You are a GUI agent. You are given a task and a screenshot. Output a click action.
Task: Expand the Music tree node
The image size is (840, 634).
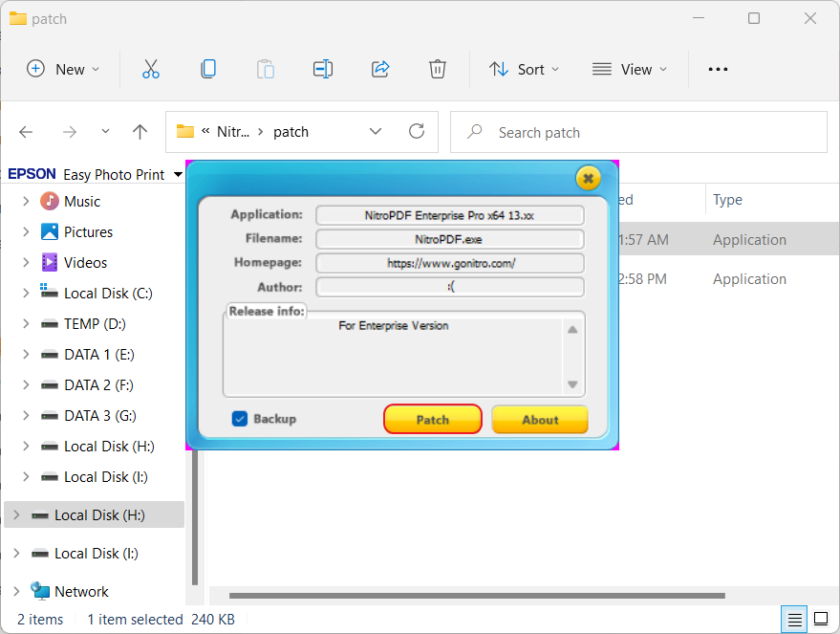tap(25, 202)
